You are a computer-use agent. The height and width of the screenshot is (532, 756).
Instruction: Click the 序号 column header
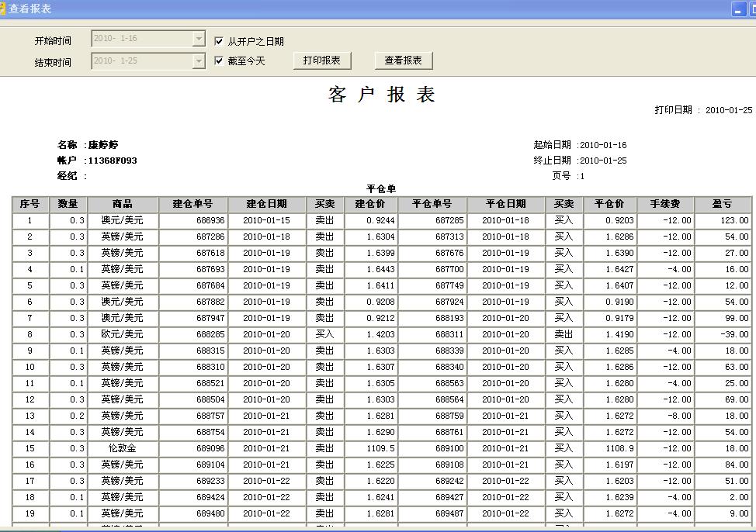pyautogui.click(x=30, y=204)
